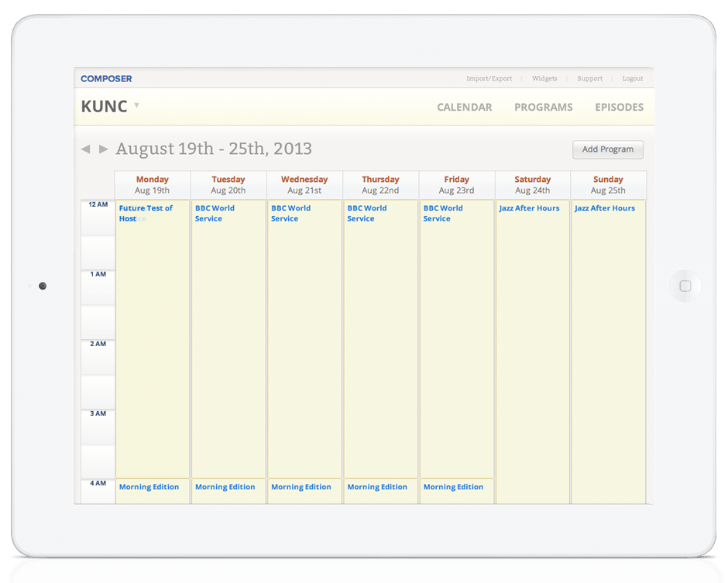Open Thursday's BBC World Service event

click(366, 213)
